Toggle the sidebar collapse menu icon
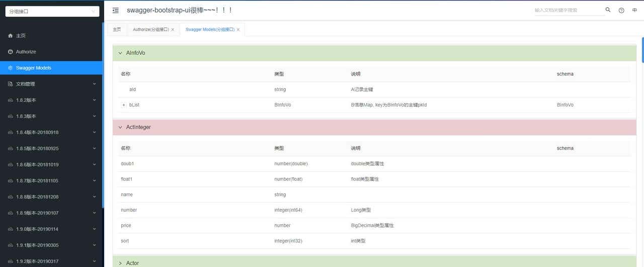Screen dimensions: 644x267 (x=116, y=10)
